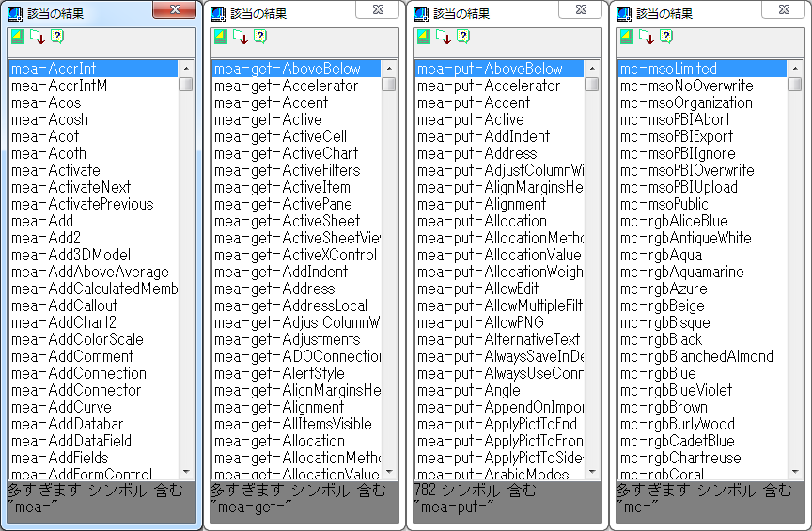Choose mc-msoPBIExport from the list
Screen dimensions: 812x531
[x=702, y=136]
